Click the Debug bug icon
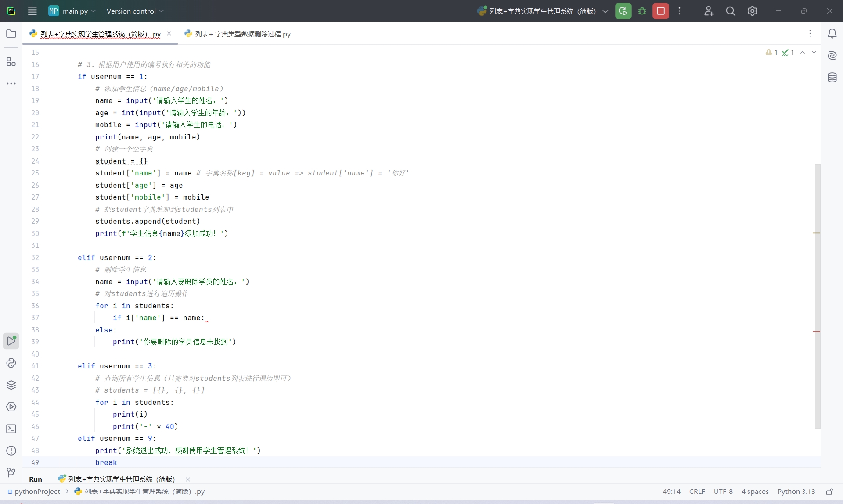Image resolution: width=843 pixels, height=504 pixels. pyautogui.click(x=642, y=11)
